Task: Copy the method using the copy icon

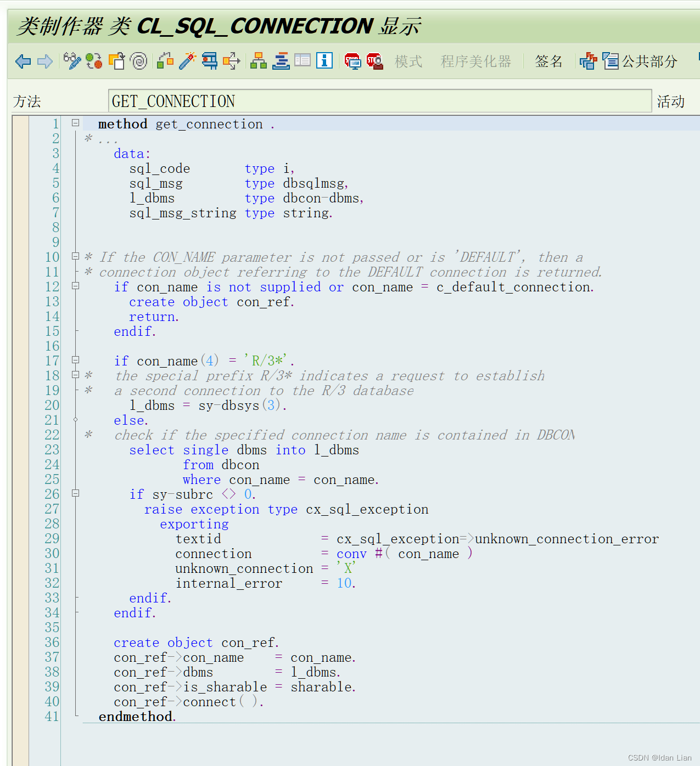Action: click(x=117, y=61)
